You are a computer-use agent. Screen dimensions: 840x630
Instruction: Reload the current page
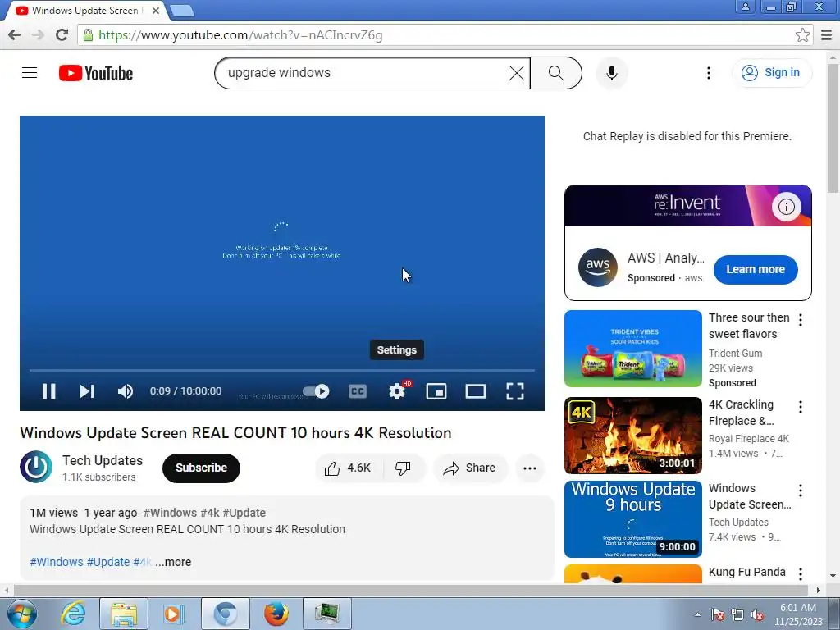click(62, 35)
